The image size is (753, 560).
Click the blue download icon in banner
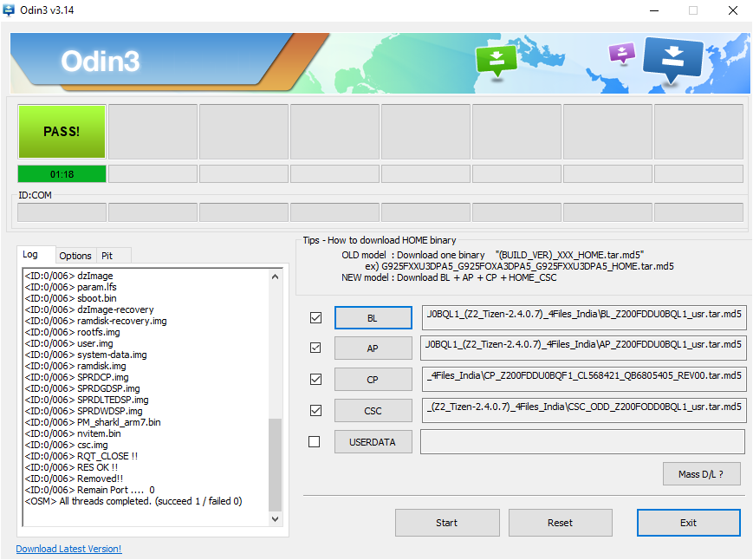[x=672, y=60]
